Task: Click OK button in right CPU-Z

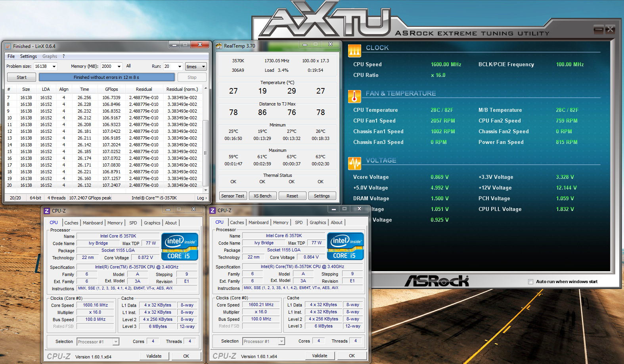Action: [x=352, y=356]
